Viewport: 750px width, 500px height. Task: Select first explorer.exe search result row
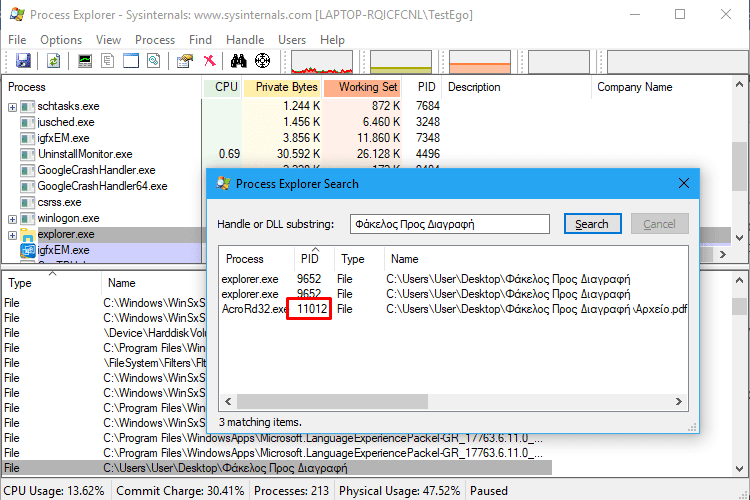(x=453, y=279)
